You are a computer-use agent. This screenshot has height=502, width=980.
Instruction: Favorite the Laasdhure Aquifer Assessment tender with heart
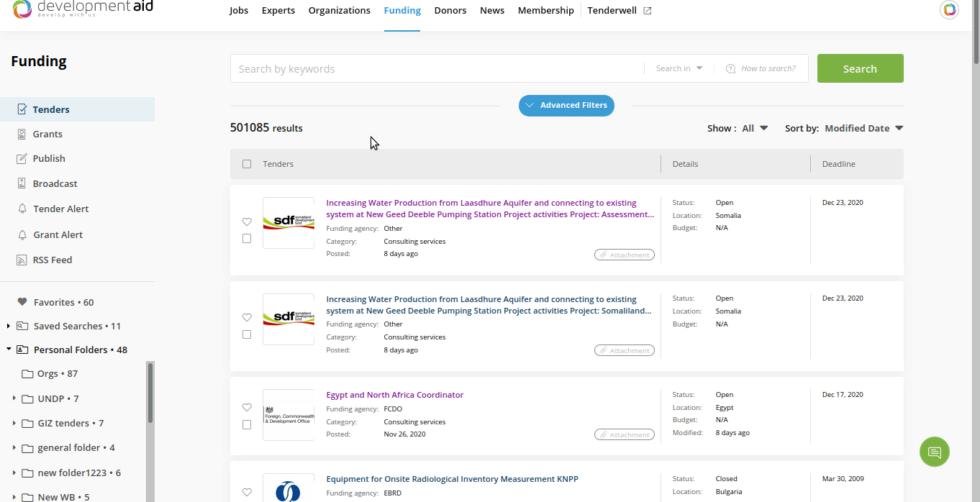click(x=247, y=222)
